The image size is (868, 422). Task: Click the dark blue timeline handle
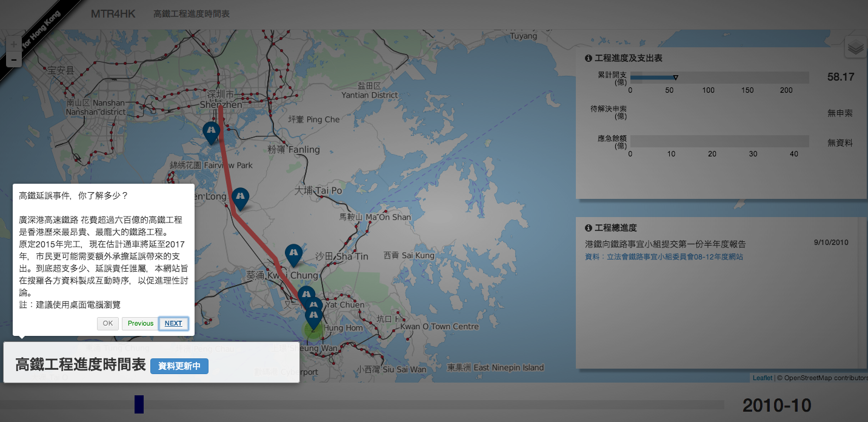[x=139, y=404]
